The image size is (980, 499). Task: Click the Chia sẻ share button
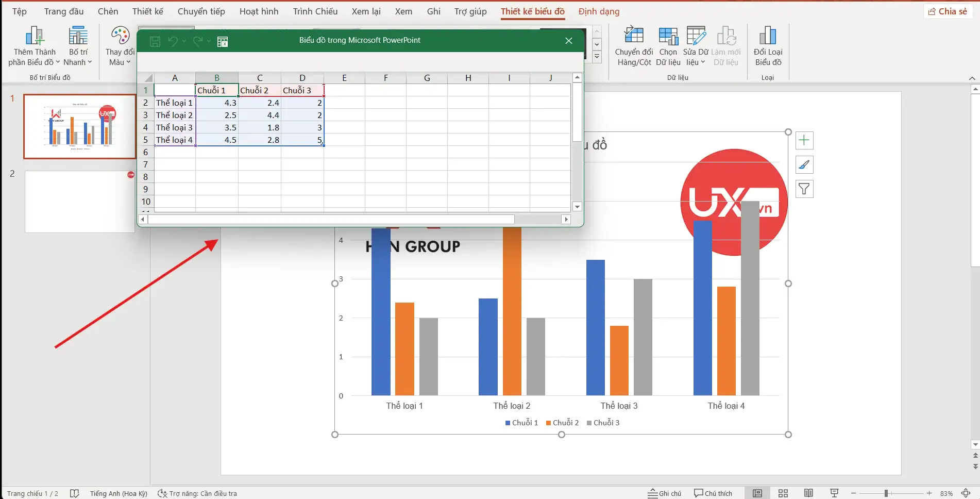pyautogui.click(x=948, y=11)
